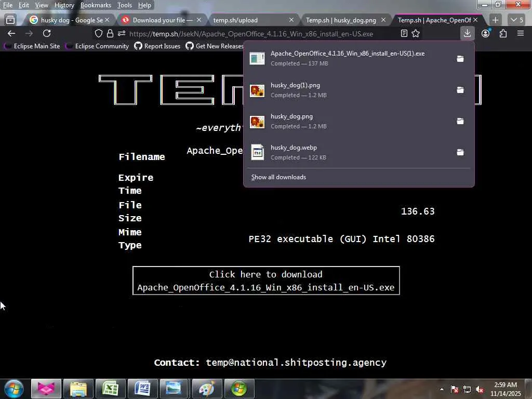Open the Bookmarks menu

[96, 5]
